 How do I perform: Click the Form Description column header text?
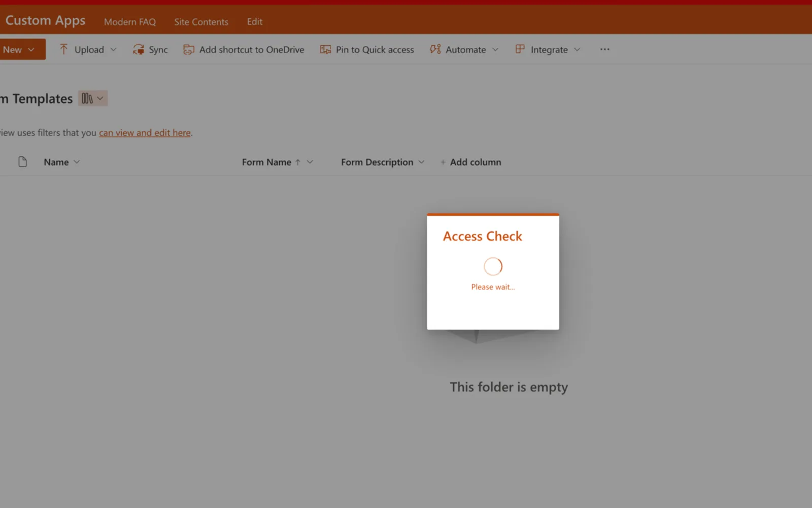pos(377,162)
